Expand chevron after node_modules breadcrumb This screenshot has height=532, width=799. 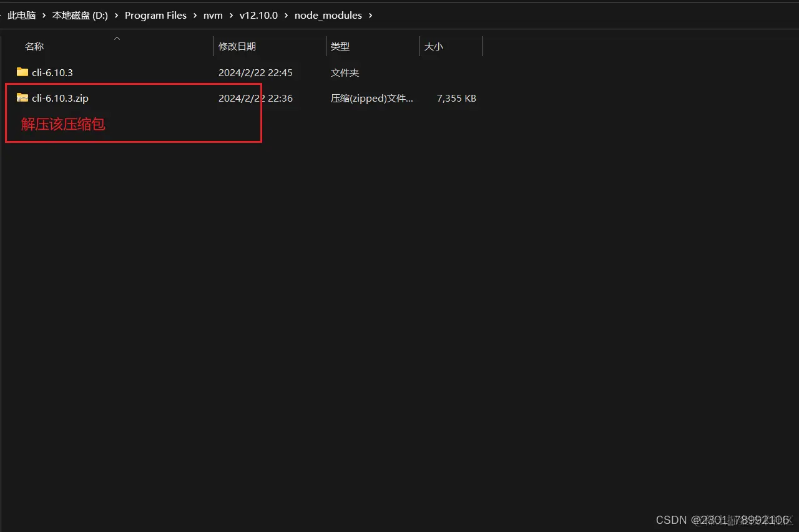pyautogui.click(x=370, y=15)
